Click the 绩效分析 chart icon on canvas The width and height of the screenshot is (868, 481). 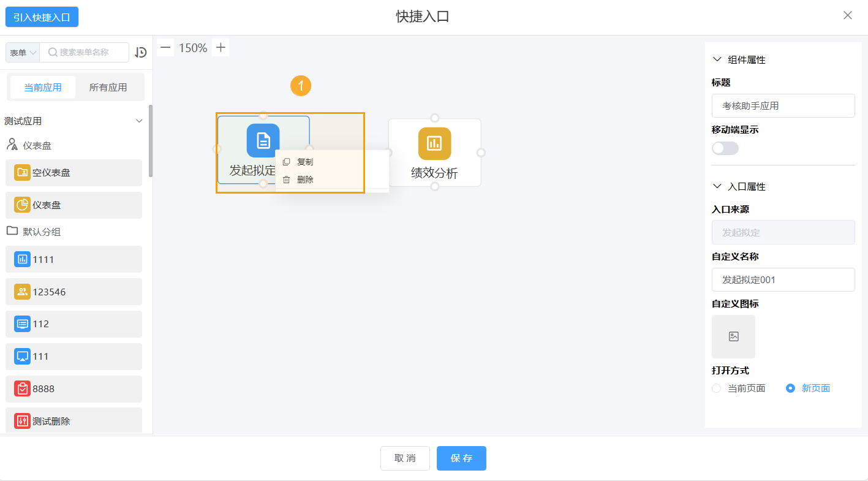coord(435,143)
